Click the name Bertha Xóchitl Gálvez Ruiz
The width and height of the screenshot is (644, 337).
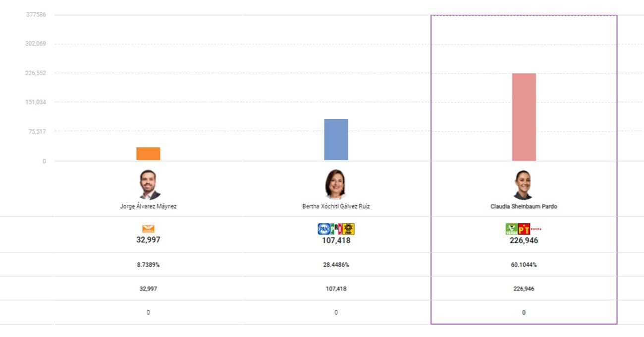[336, 207]
